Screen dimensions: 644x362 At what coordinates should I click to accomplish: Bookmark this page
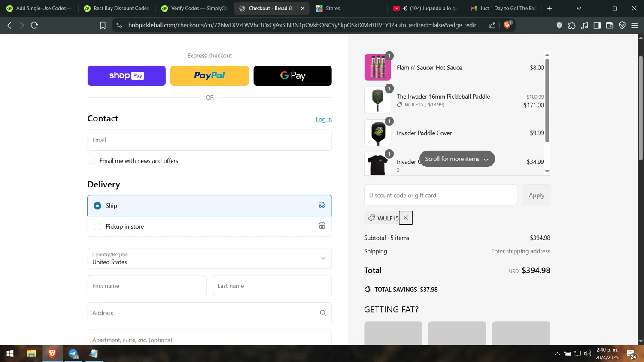(103, 25)
